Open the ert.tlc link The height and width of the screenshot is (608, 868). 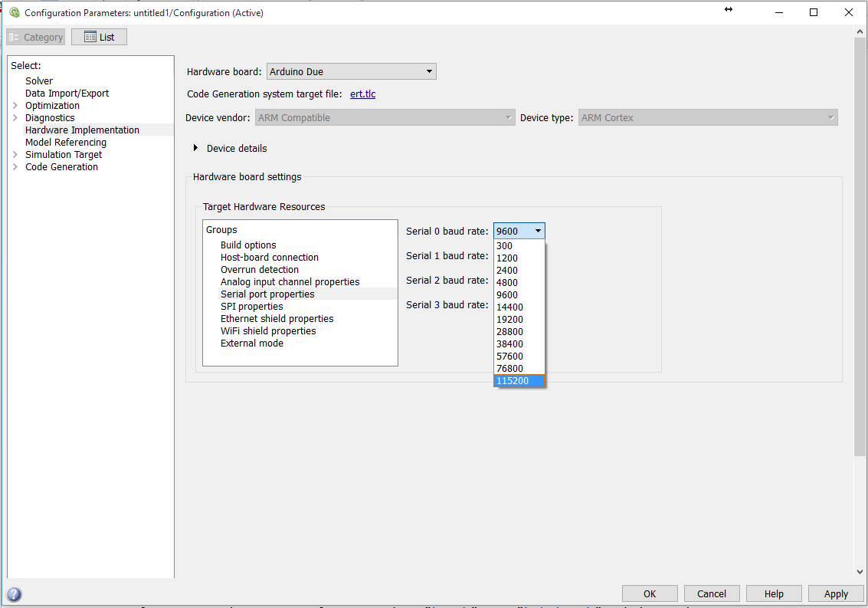[x=362, y=94]
